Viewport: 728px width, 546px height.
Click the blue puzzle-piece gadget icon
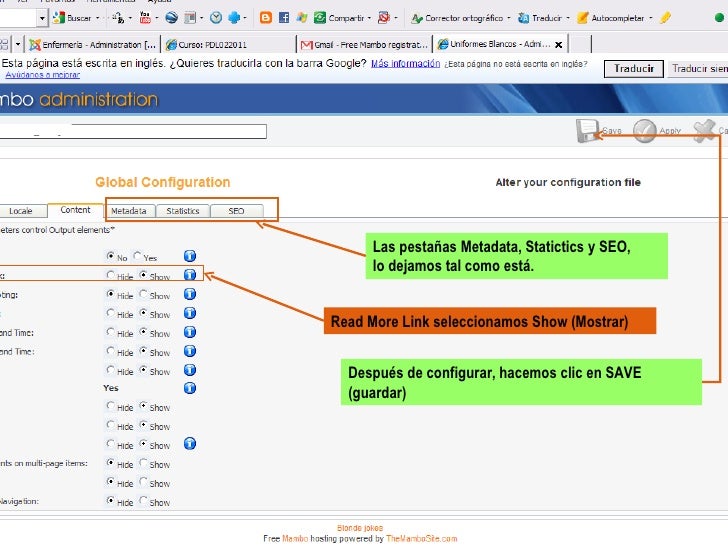click(x=234, y=18)
